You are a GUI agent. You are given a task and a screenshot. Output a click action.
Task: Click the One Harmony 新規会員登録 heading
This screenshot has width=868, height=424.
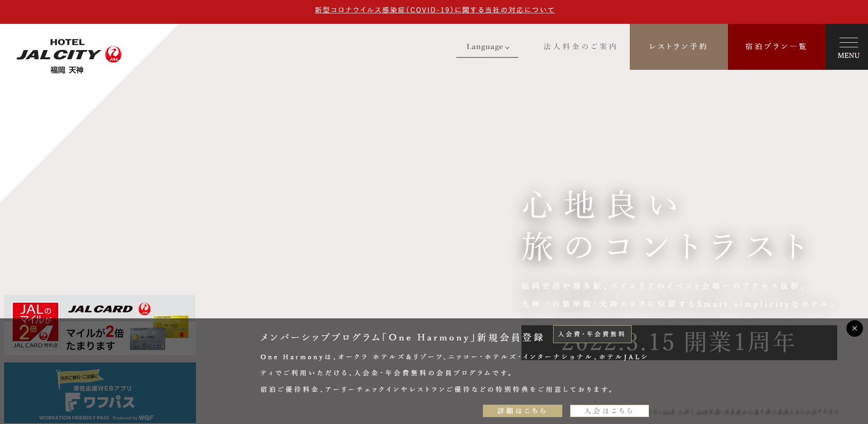tap(402, 337)
